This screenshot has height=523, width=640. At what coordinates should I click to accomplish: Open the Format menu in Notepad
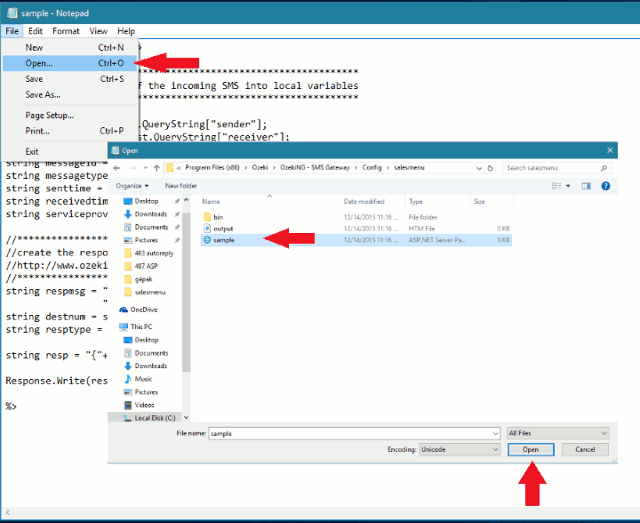click(66, 31)
